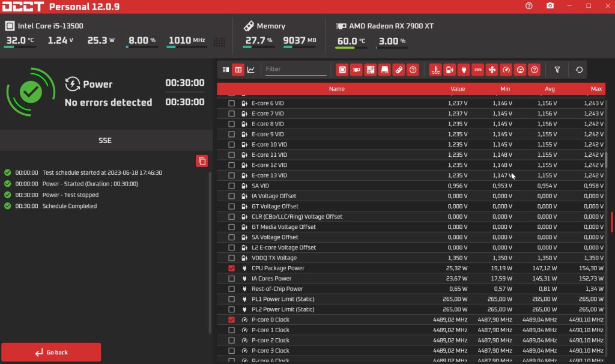615x364 pixels.
Task: Toggle the temperature sensor type filter
Action: 435,70
